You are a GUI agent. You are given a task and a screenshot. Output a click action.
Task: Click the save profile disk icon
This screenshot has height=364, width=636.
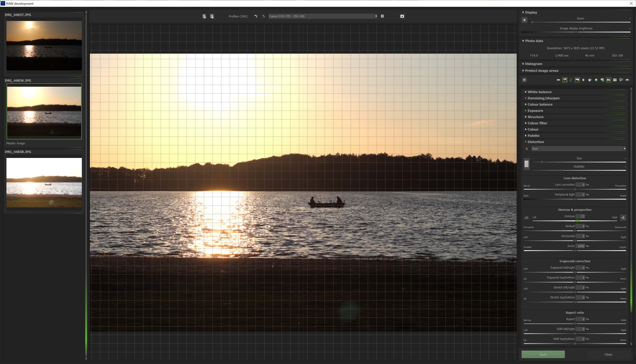[382, 16]
